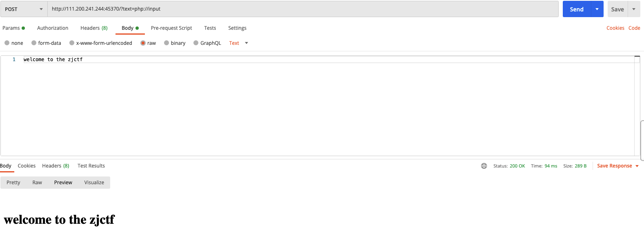Click the body editor vertical scrollbar

pyautogui.click(x=637, y=106)
